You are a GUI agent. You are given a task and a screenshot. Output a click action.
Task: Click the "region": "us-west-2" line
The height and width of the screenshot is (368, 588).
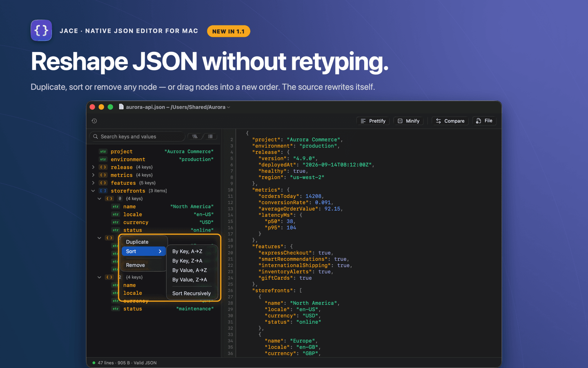[x=291, y=177]
